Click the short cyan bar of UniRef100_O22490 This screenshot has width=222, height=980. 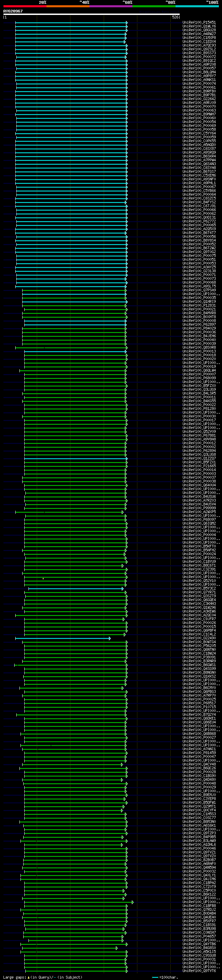point(63,638)
